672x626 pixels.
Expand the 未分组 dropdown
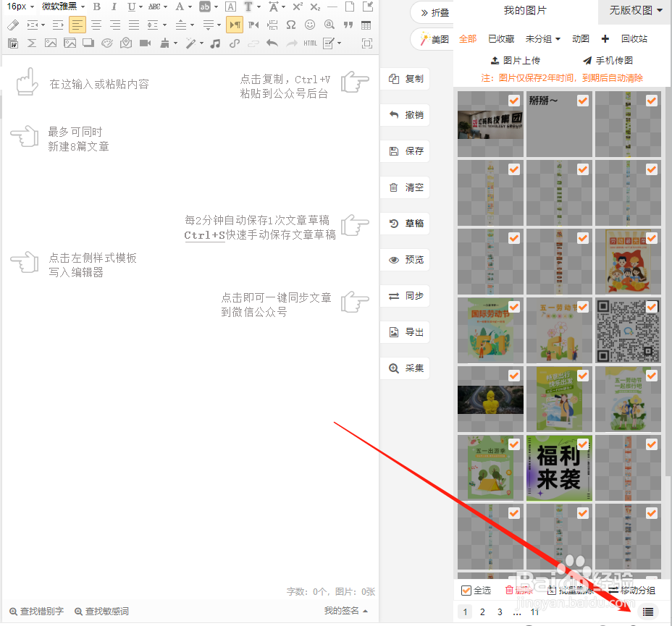point(542,38)
